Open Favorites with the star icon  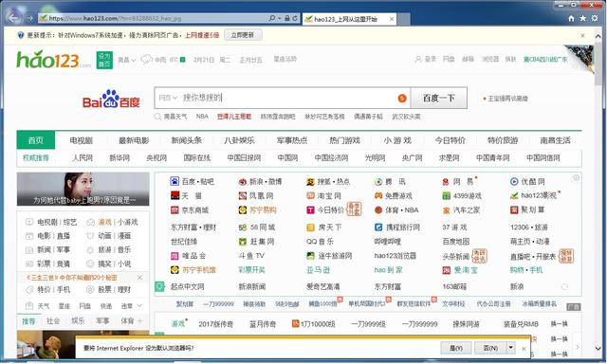[x=582, y=18]
